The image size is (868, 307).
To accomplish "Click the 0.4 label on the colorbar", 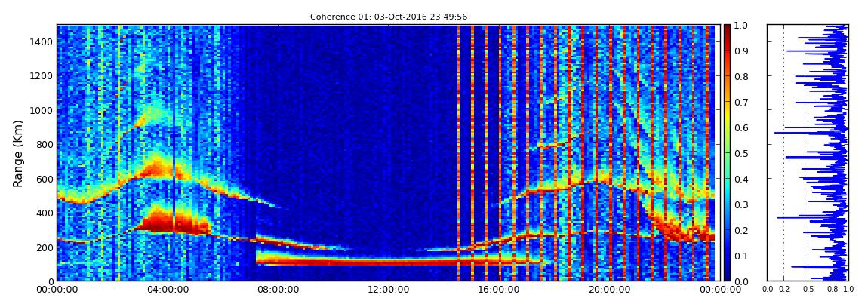I will [x=742, y=180].
